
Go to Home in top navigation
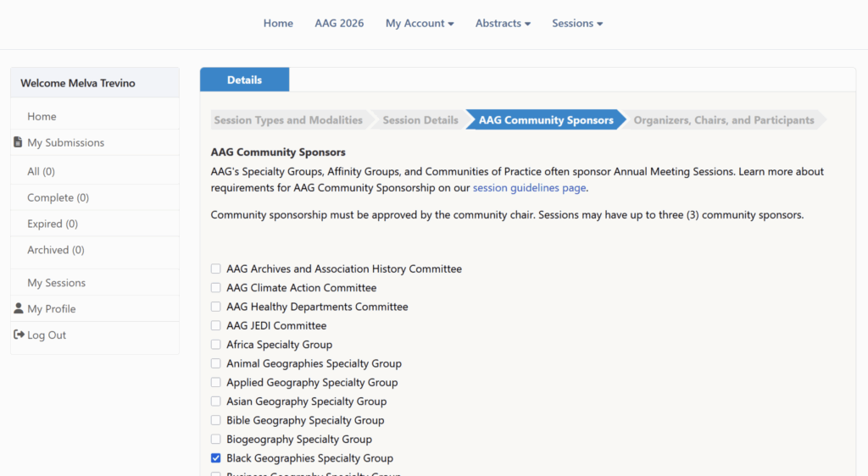(278, 23)
